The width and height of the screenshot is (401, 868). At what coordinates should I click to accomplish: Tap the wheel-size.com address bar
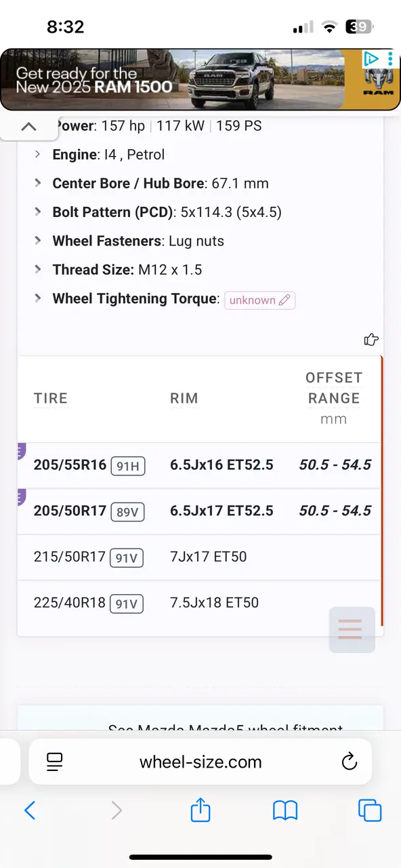200,762
